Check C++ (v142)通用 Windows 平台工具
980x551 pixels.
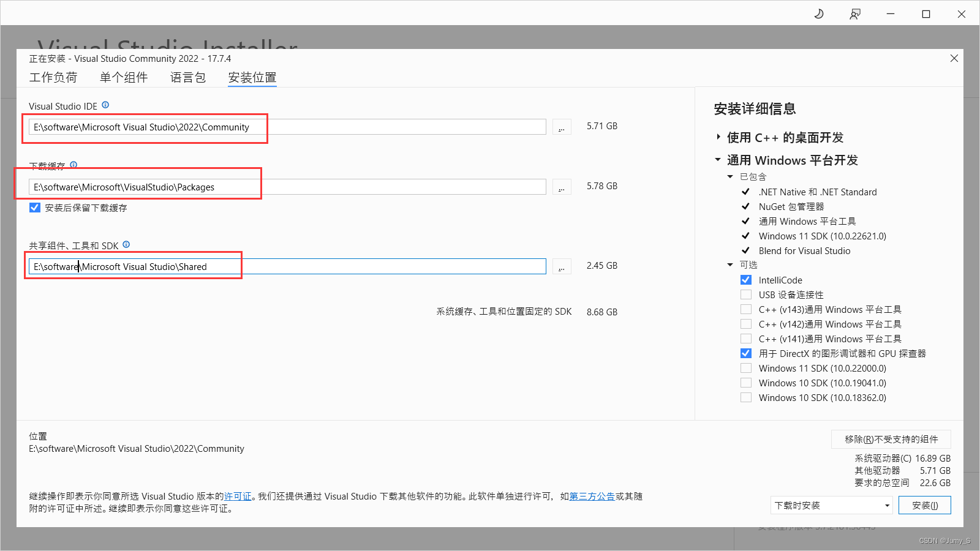746,324
